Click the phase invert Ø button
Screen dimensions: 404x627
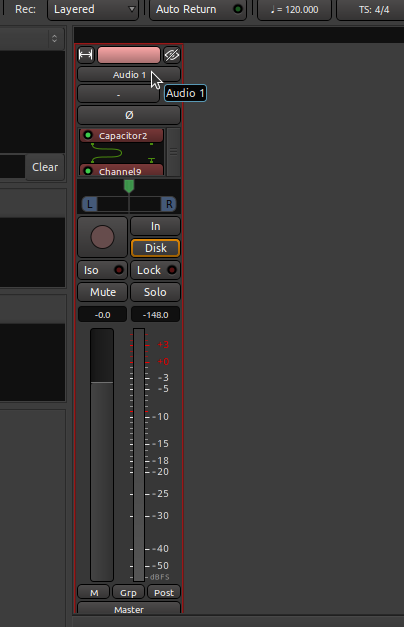[129, 115]
